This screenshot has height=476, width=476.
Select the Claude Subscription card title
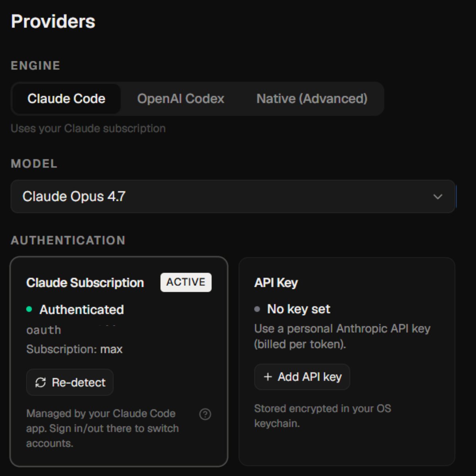pyautogui.click(x=85, y=283)
